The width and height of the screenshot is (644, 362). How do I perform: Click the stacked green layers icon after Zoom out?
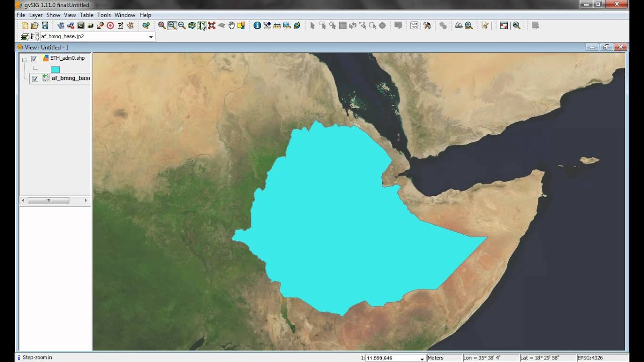[x=192, y=26]
